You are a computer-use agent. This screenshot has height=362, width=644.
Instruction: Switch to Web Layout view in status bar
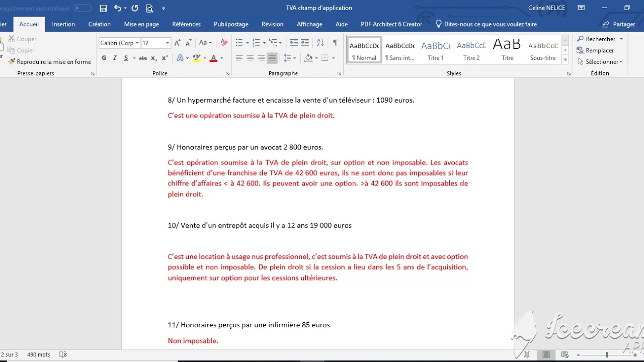pyautogui.click(x=565, y=354)
